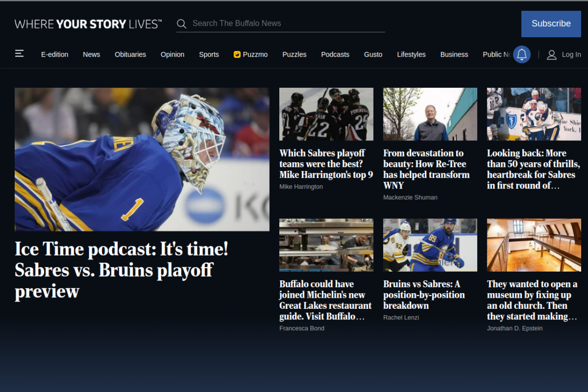
Task: Click the Puzzmo yellow icon
Action: point(237,54)
